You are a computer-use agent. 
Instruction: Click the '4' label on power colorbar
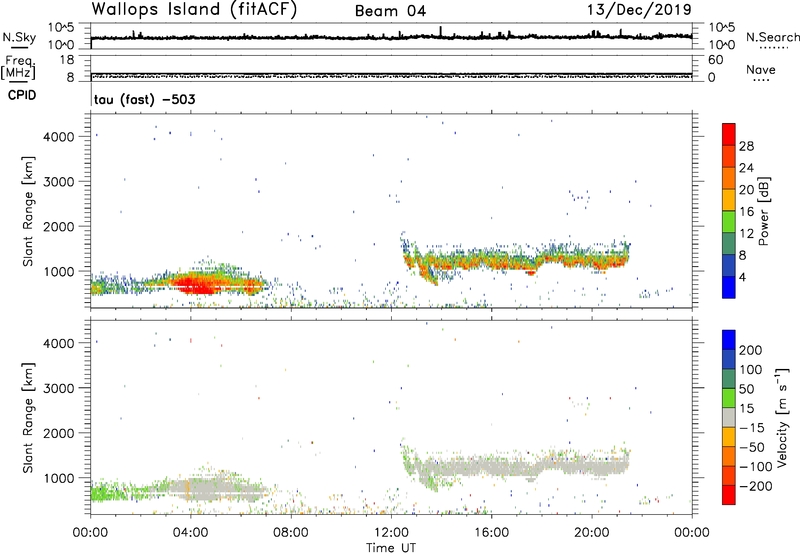click(742, 278)
